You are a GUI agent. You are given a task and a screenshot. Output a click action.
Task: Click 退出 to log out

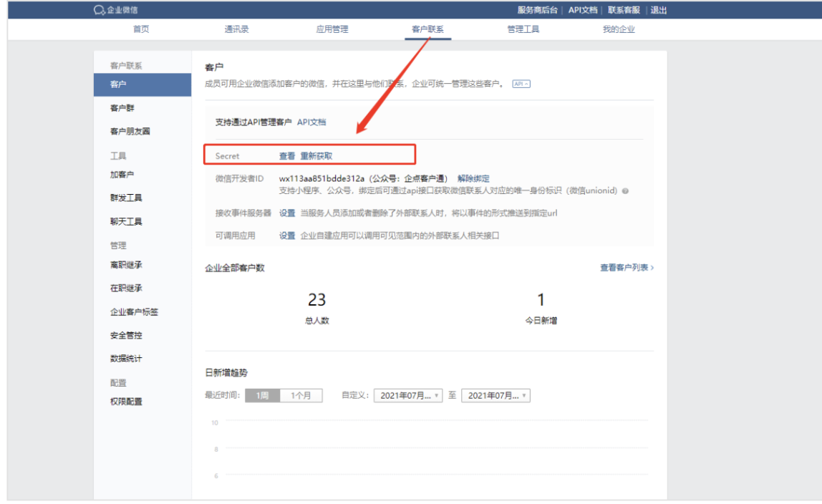pyautogui.click(x=659, y=10)
